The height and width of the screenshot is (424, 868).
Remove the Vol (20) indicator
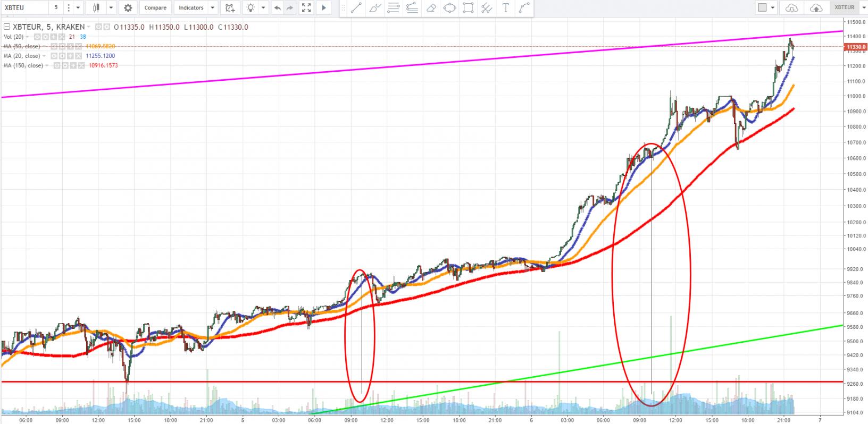click(x=61, y=37)
